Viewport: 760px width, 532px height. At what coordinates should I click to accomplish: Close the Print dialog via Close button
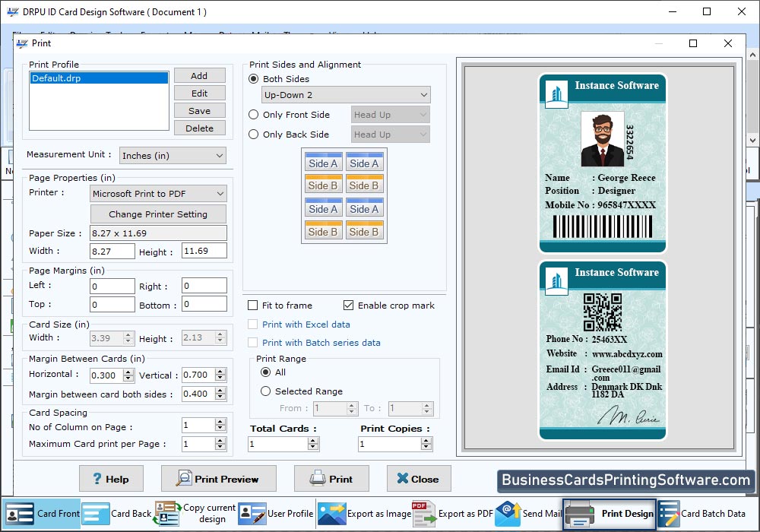[419, 479]
